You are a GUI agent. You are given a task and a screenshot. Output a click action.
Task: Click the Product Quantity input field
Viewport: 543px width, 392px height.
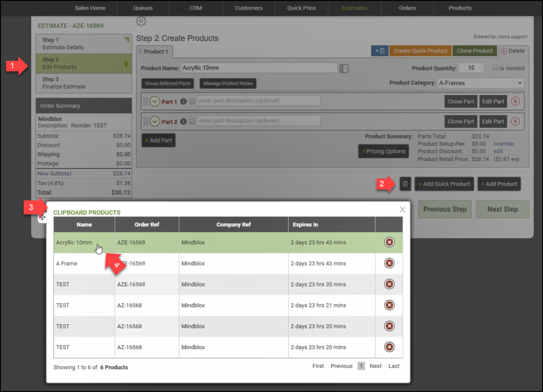471,68
